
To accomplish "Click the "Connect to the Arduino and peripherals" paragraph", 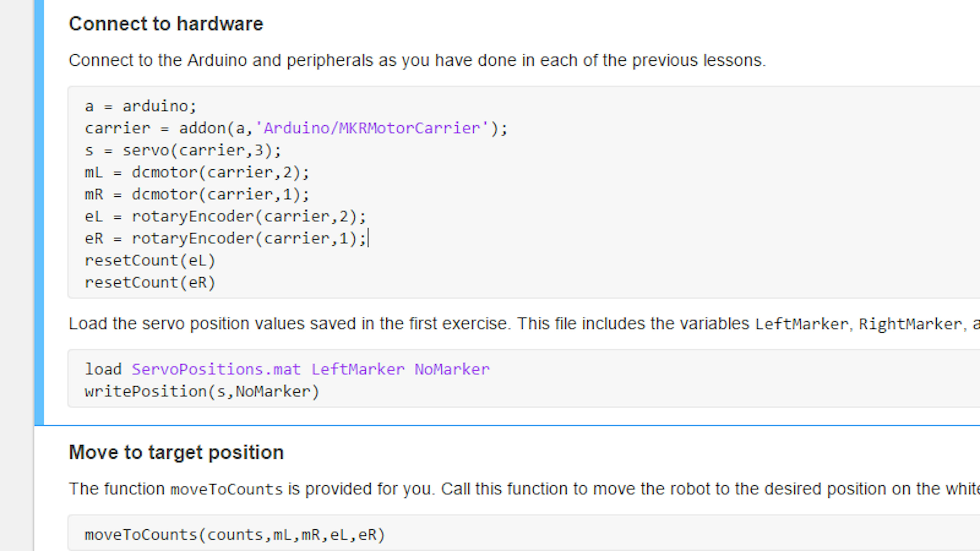I will pyautogui.click(x=417, y=60).
